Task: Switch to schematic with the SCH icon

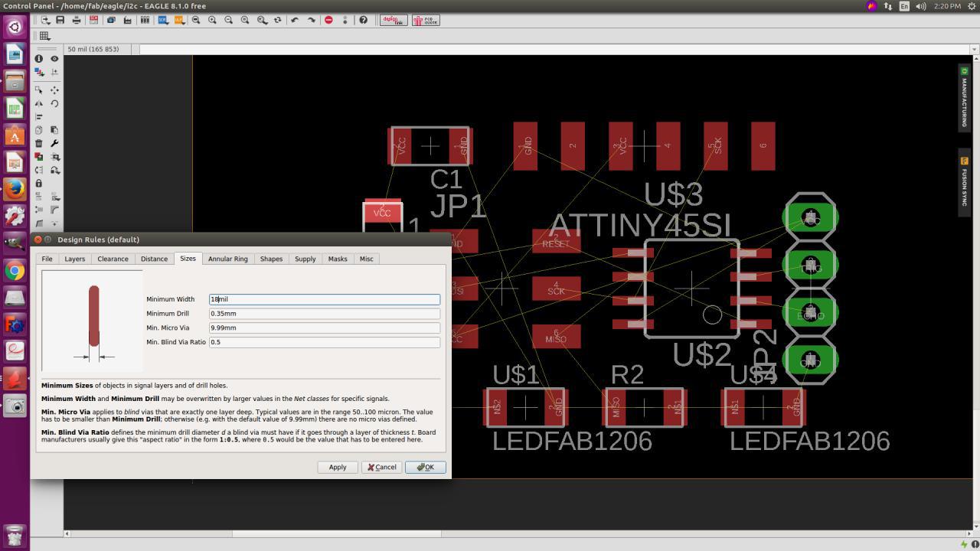Action: point(94,20)
